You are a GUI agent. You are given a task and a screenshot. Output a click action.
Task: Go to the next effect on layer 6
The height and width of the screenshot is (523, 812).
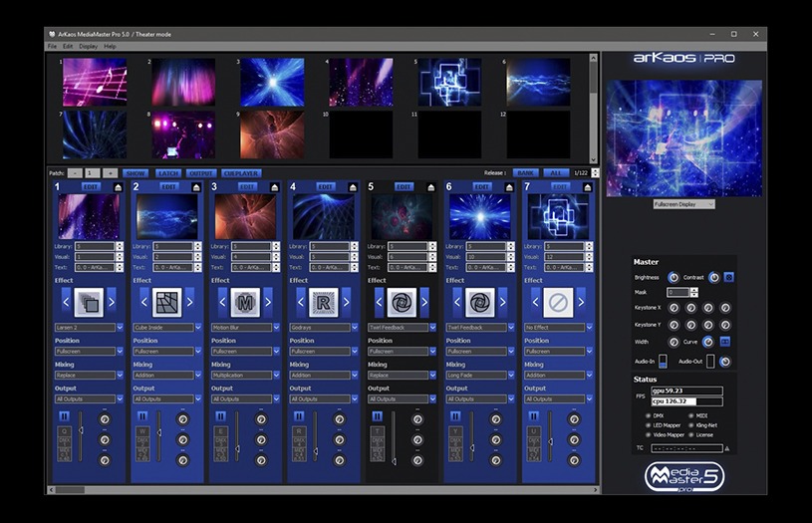click(503, 302)
